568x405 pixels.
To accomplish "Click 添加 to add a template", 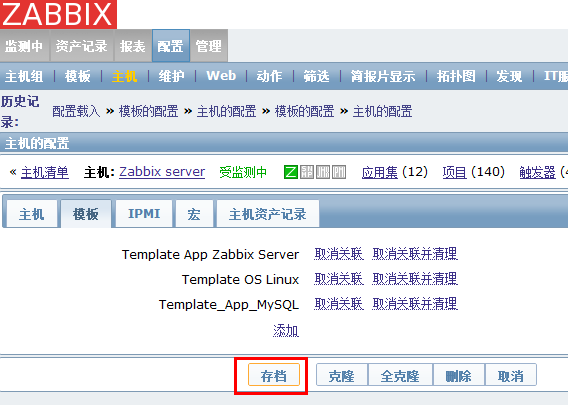I will pos(286,331).
